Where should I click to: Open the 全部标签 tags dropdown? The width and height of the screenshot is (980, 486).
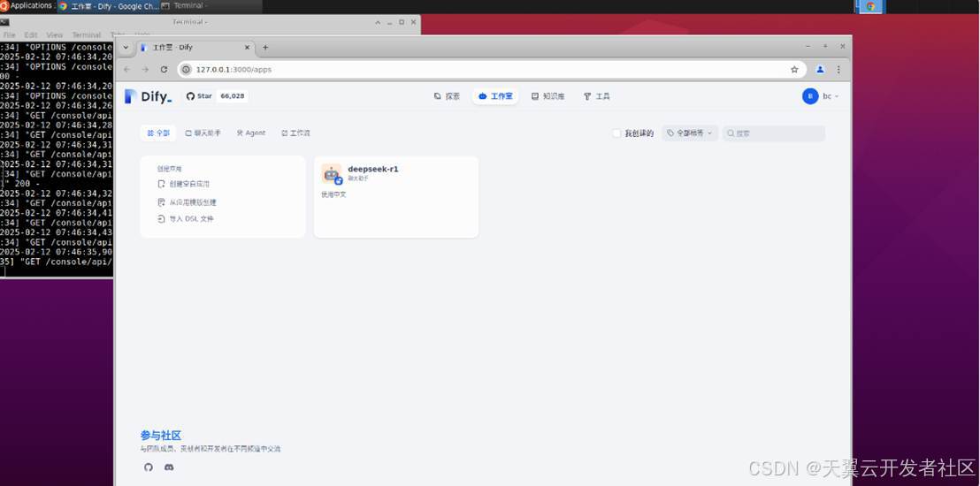point(690,133)
